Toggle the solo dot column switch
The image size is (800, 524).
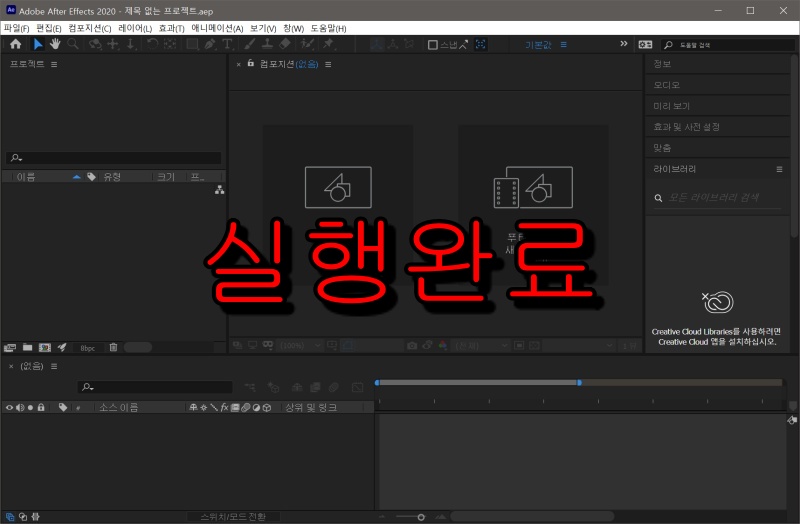[x=31, y=407]
